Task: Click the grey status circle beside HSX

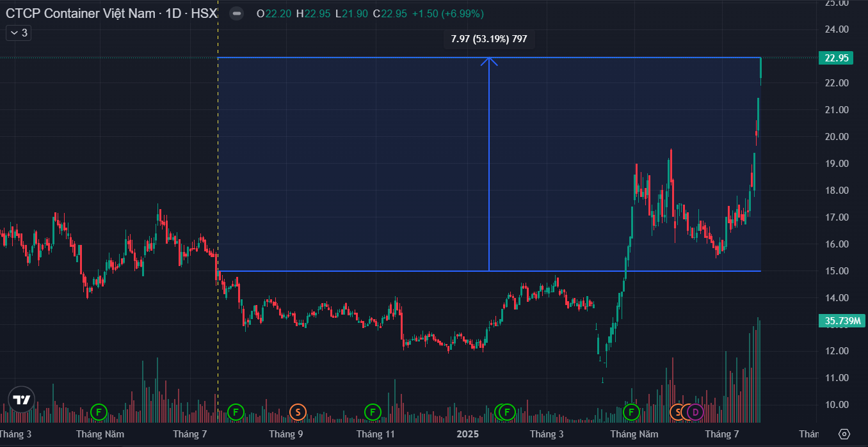Action: 237,13
